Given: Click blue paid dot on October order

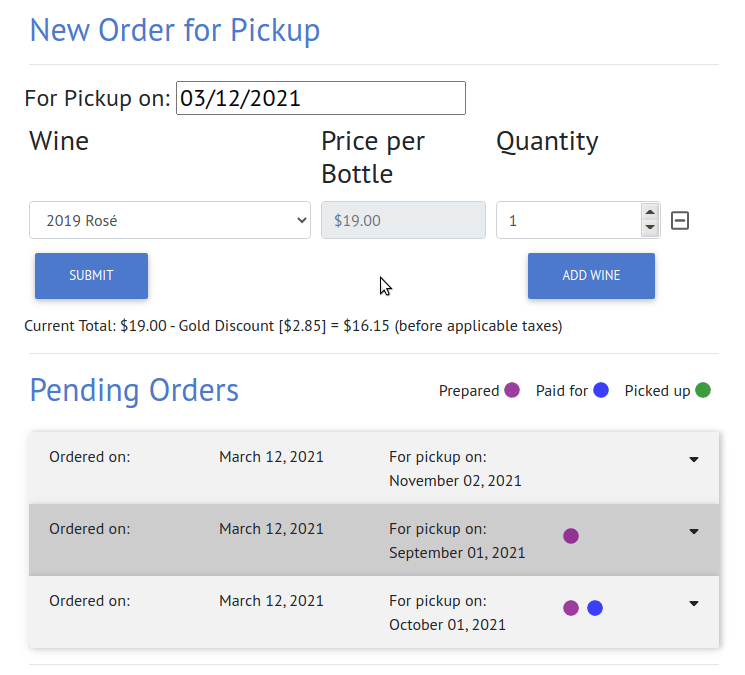Looking at the screenshot, I should [x=595, y=608].
